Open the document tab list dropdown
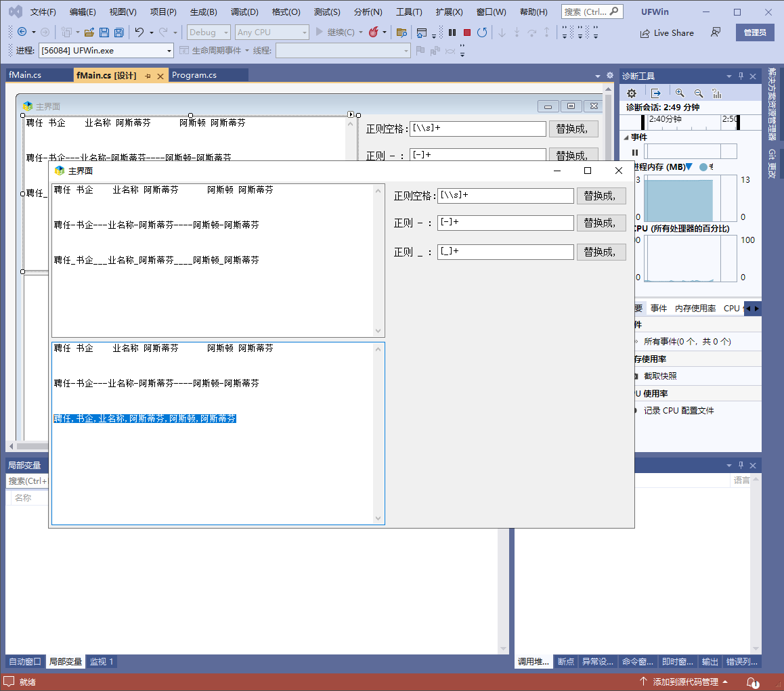The image size is (784, 691). pos(598,76)
